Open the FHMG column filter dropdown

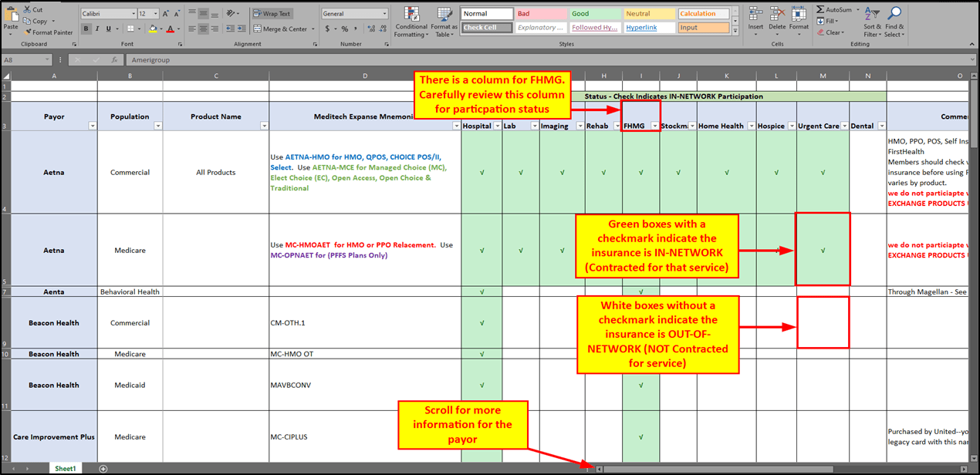pos(655,126)
